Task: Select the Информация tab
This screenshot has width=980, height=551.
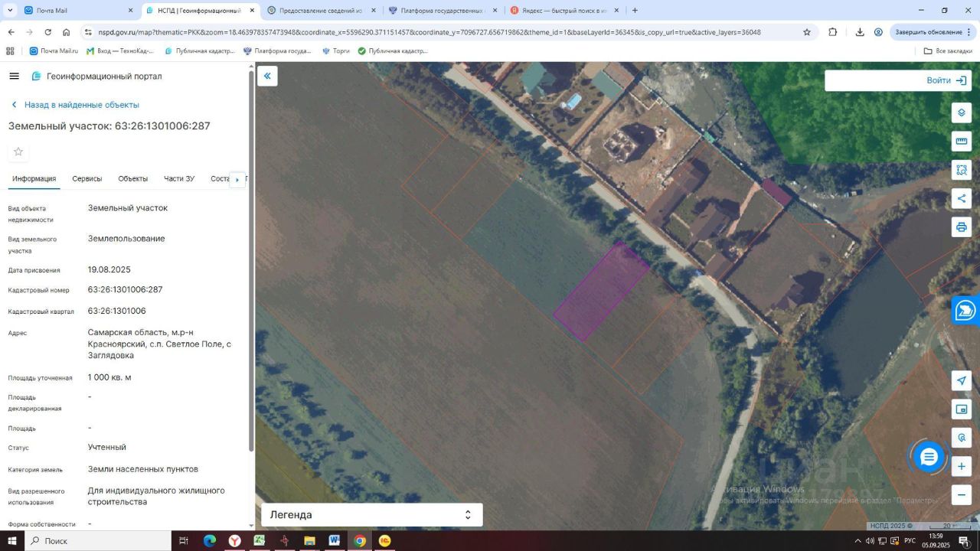Action: click(x=34, y=178)
